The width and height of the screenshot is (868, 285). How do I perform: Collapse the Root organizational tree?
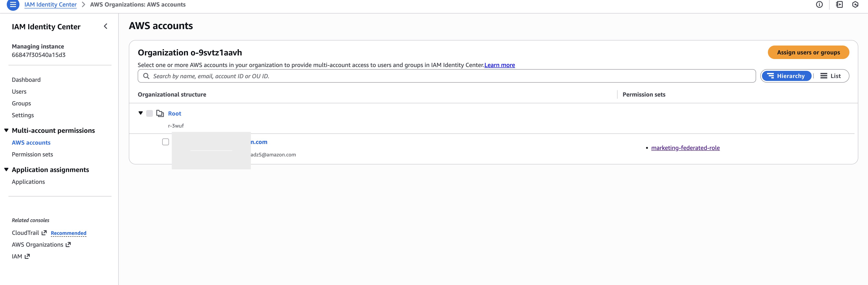(x=140, y=113)
